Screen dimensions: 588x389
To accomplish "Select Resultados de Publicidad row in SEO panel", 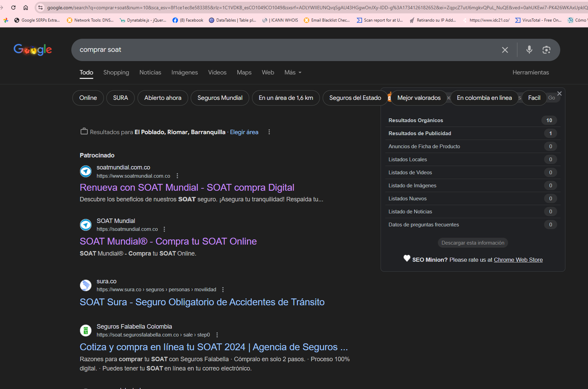I will click(x=473, y=133).
